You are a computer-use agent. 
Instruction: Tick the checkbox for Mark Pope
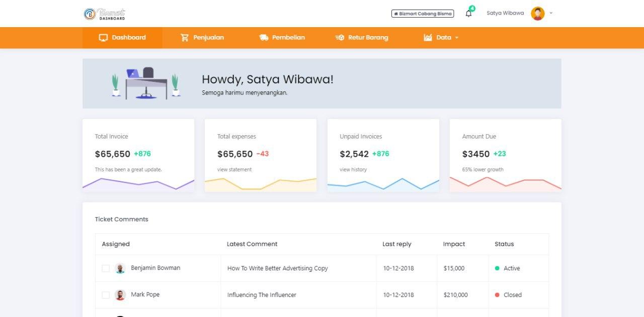106,295
